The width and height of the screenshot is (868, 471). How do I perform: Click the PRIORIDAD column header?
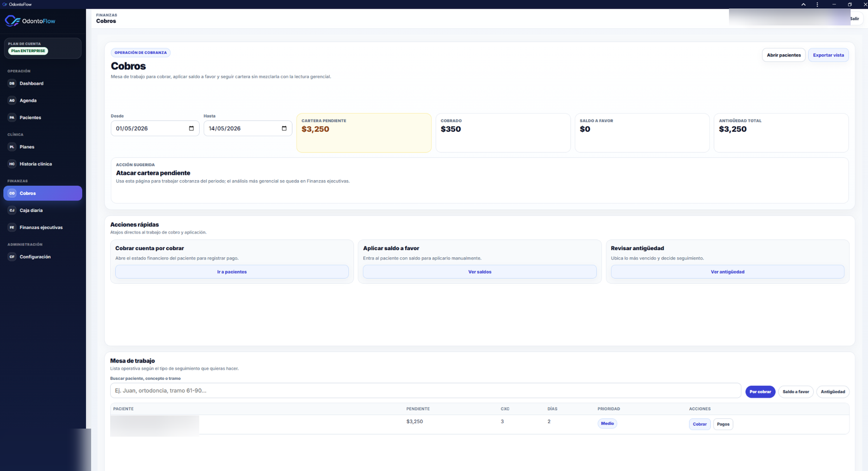click(609, 409)
